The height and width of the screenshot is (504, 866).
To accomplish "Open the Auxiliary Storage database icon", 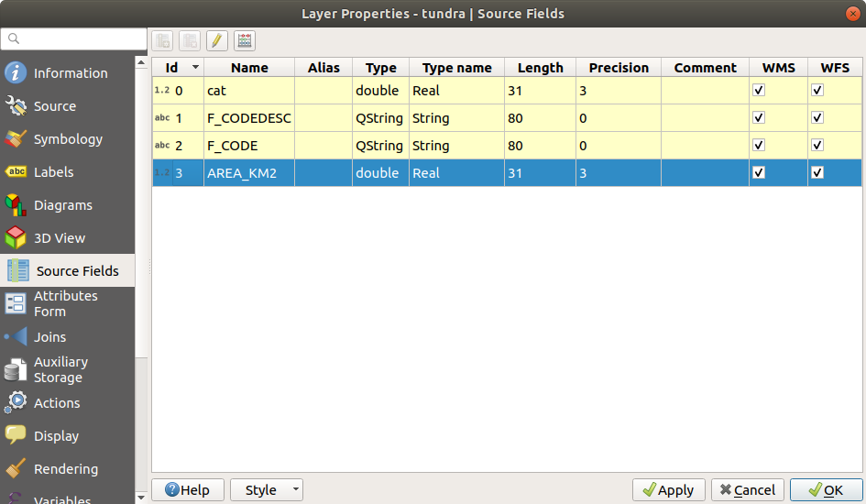I will coord(16,370).
